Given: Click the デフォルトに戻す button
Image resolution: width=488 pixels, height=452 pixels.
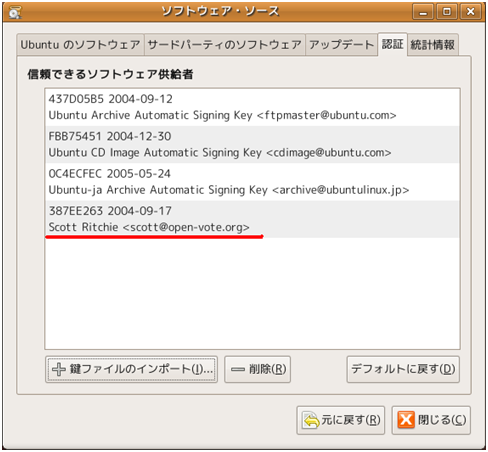Looking at the screenshot, I should point(403,369).
